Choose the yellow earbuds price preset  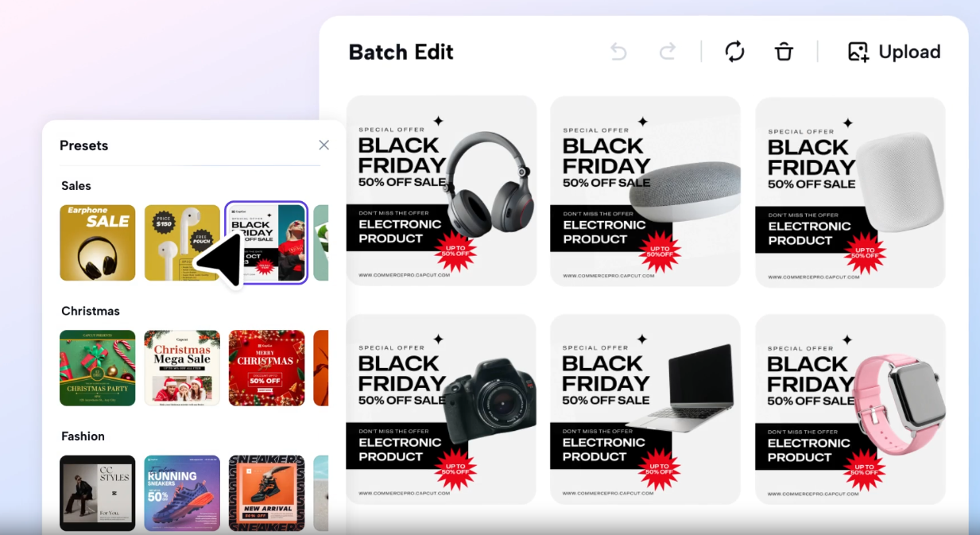pos(182,242)
